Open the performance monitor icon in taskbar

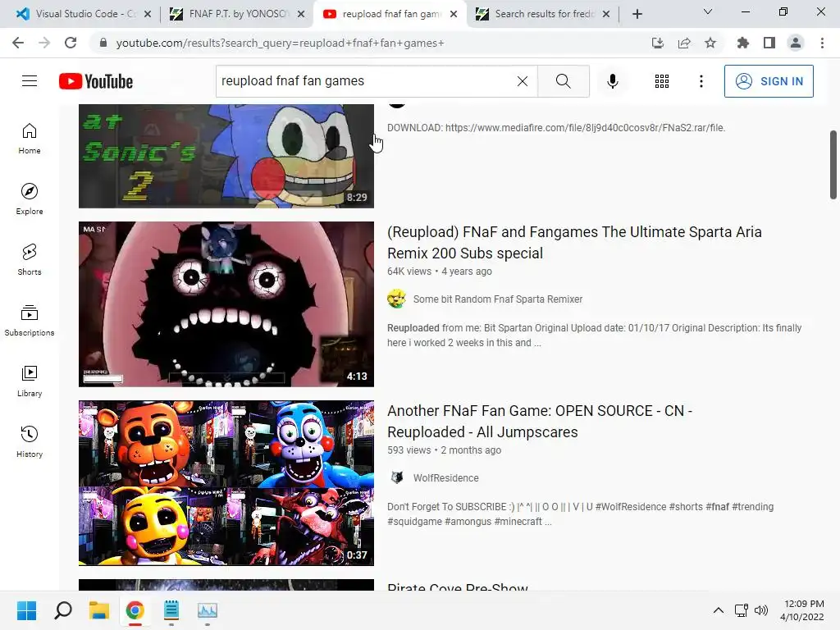point(208,610)
